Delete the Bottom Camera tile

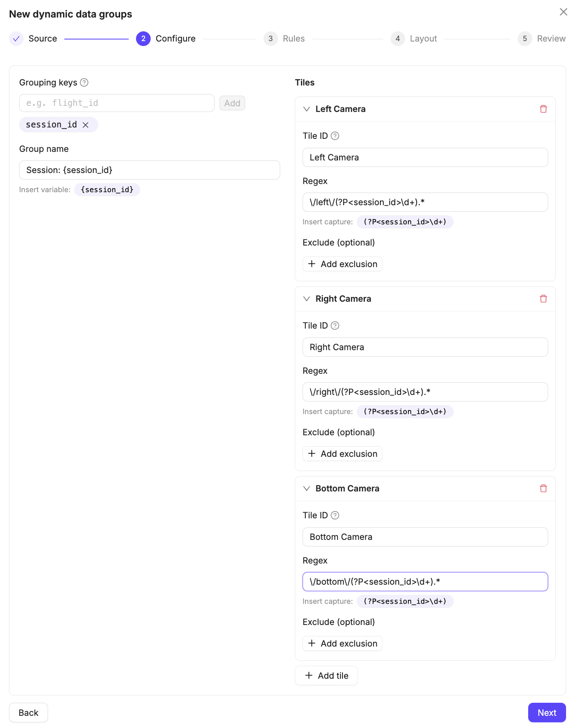(543, 489)
